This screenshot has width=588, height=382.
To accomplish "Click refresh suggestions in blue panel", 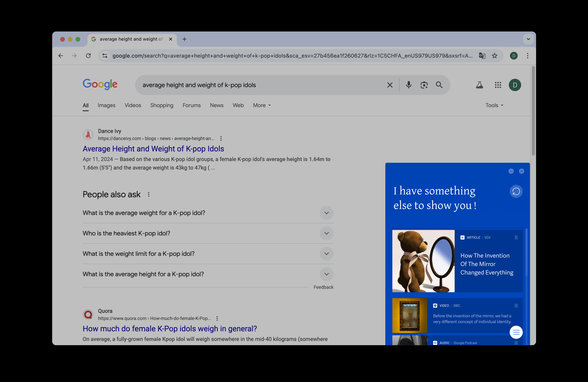I will pos(516,191).
